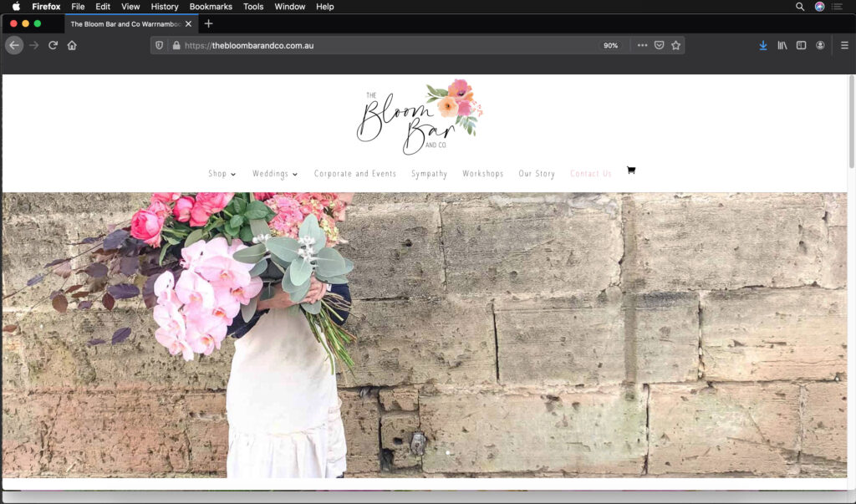Open a new browser tab
The width and height of the screenshot is (856, 504).
208,23
